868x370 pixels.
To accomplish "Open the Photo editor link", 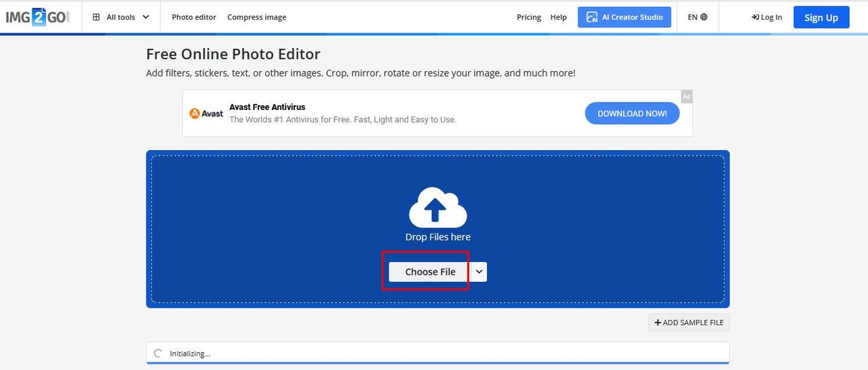I will (194, 17).
